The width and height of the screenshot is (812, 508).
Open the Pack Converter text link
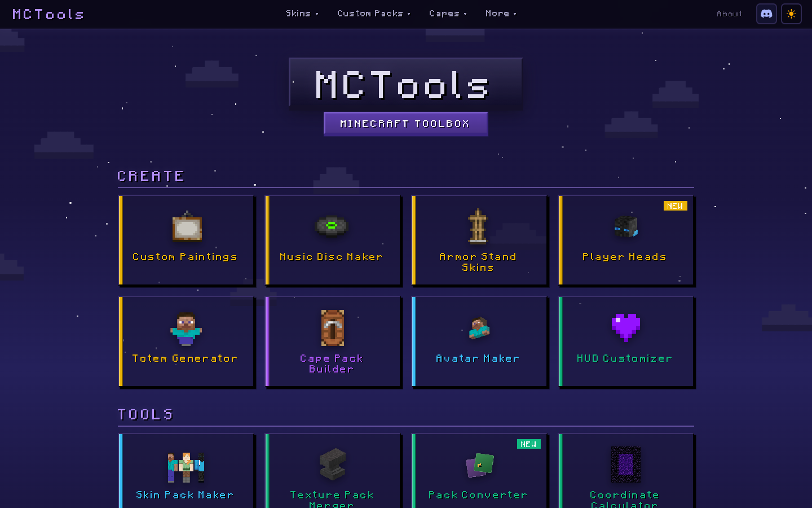tap(478, 495)
